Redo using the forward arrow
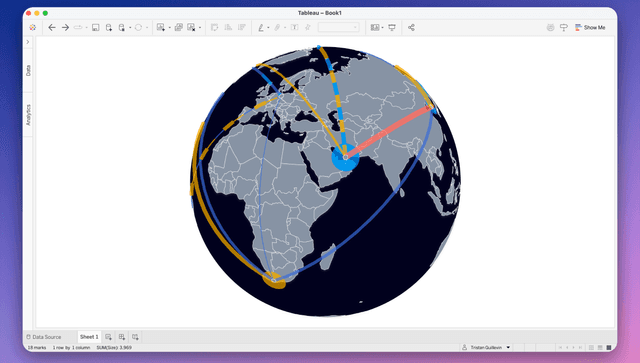Screen dimensions: 640x363 point(65,27)
